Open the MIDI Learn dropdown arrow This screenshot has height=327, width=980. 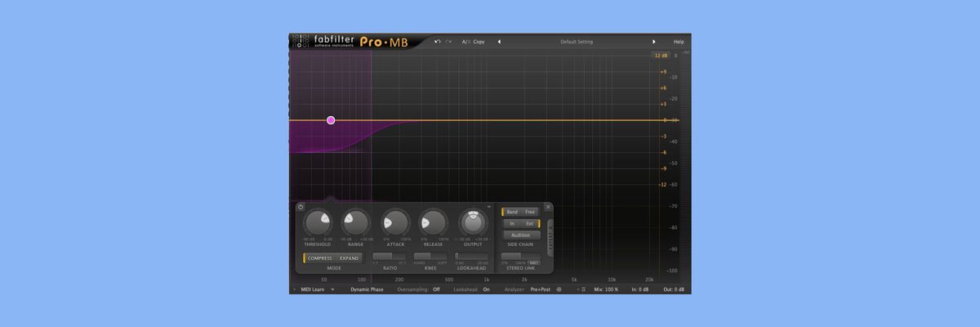coord(332,289)
